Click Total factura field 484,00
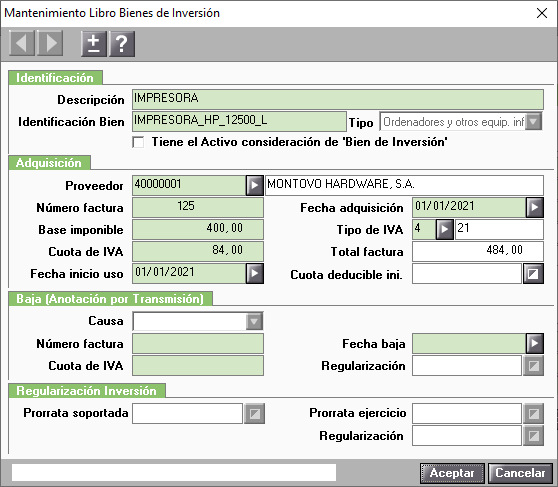 click(x=478, y=251)
